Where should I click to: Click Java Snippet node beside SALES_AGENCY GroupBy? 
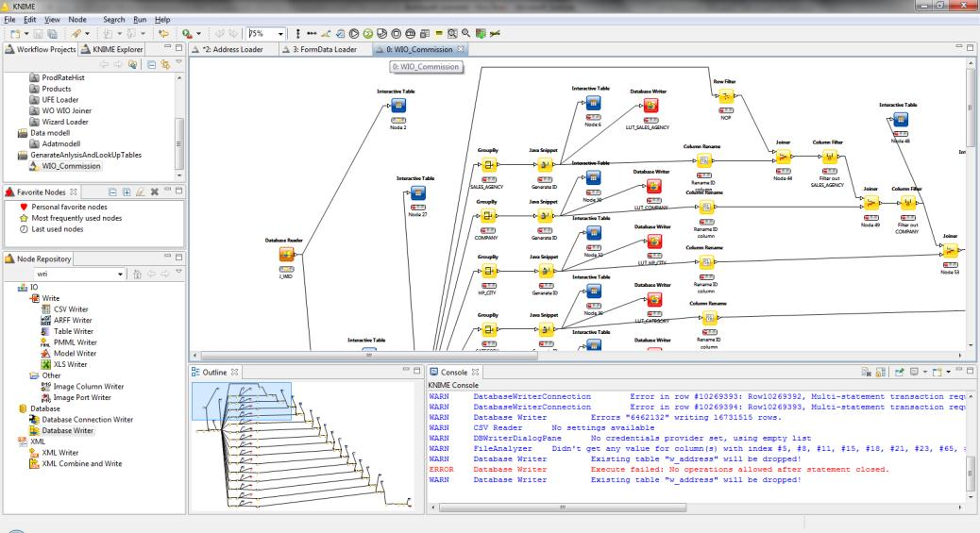pos(545,164)
